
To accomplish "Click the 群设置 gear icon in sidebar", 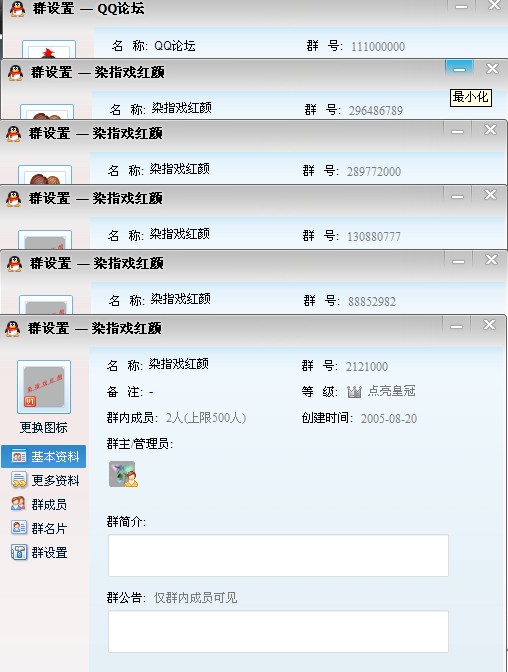I will tap(18, 552).
